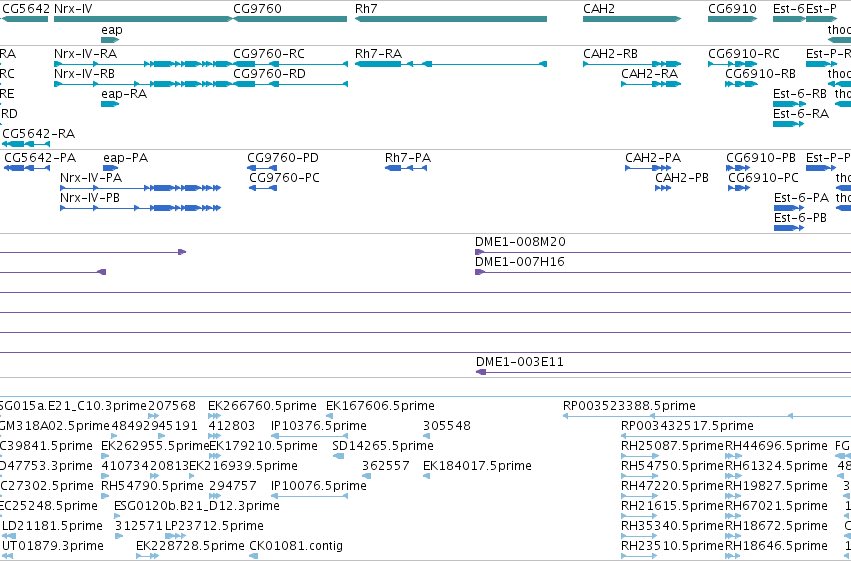This screenshot has height=561, width=851.
Task: Click EST RH47220.5prime
Action: tap(639, 496)
